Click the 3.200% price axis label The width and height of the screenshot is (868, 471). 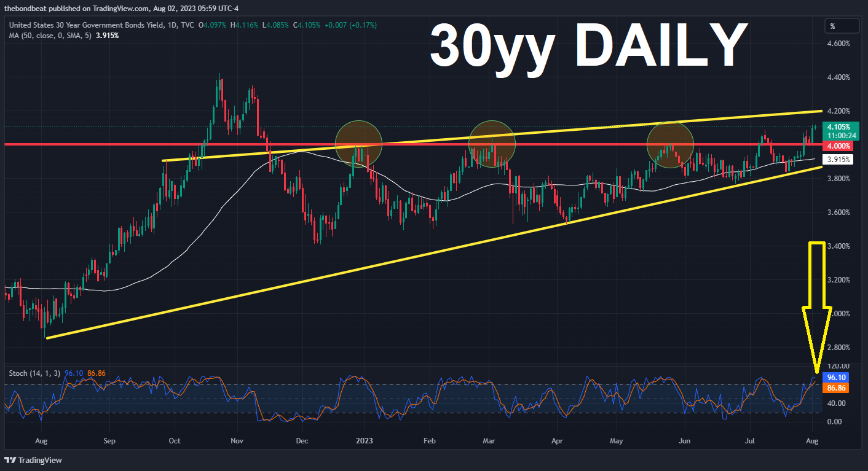838,280
